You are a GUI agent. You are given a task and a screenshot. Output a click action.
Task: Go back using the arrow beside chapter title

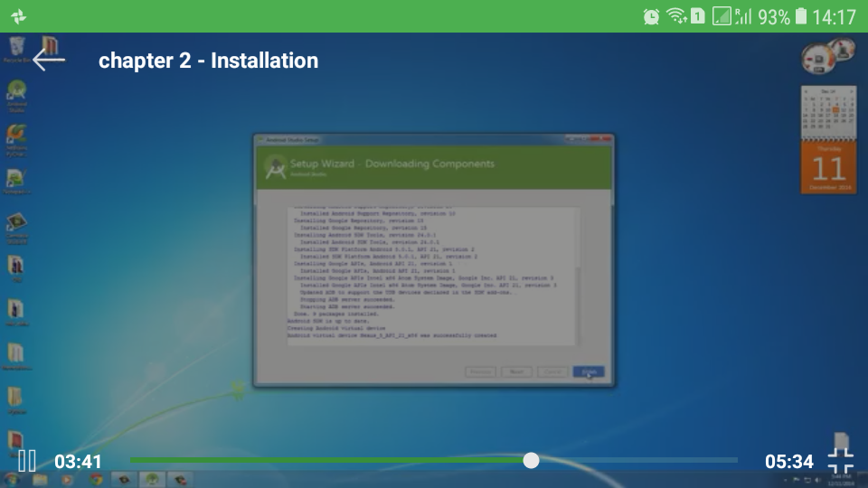pyautogui.click(x=49, y=60)
